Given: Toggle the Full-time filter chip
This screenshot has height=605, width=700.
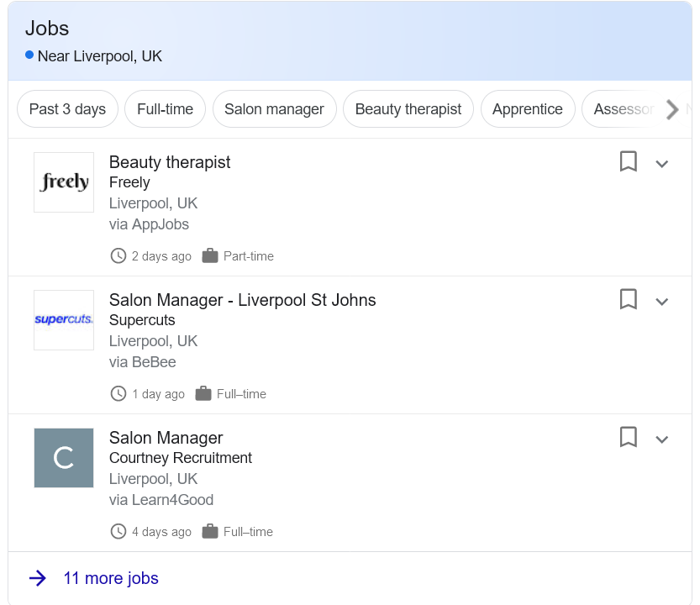Looking at the screenshot, I should pos(166,109).
